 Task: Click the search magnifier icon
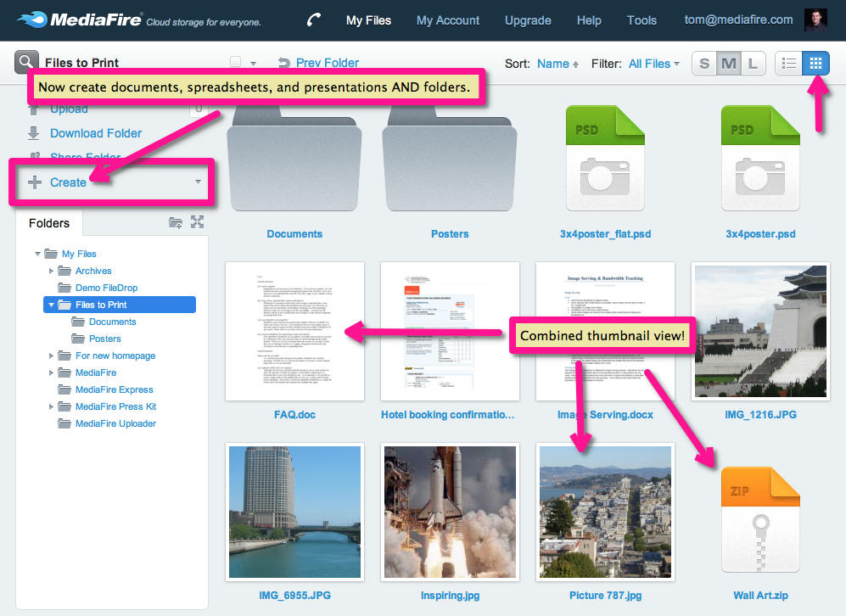click(x=26, y=63)
